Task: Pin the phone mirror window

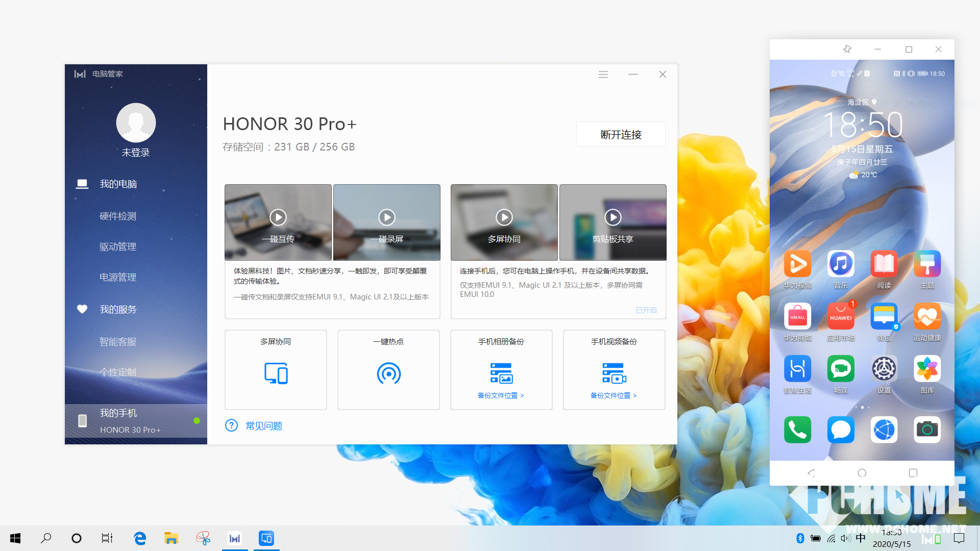Action: (x=847, y=49)
